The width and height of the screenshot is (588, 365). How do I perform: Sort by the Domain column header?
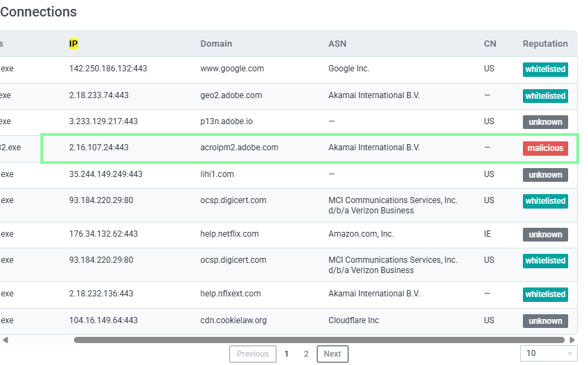216,44
